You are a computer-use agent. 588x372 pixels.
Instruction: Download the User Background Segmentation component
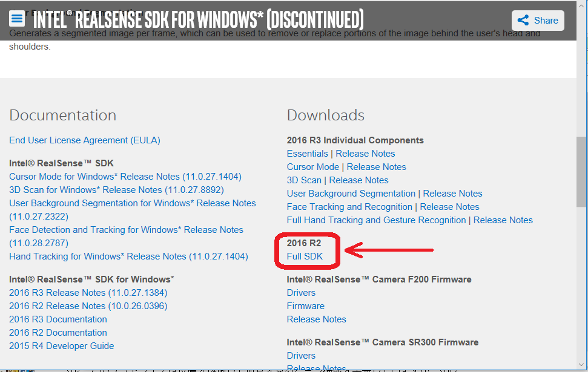tap(351, 194)
